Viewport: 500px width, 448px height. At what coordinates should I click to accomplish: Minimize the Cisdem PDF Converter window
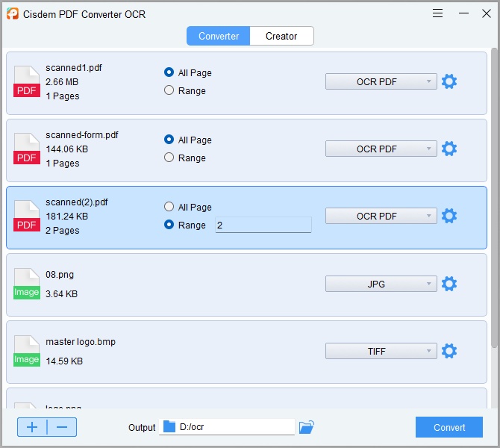tap(463, 13)
